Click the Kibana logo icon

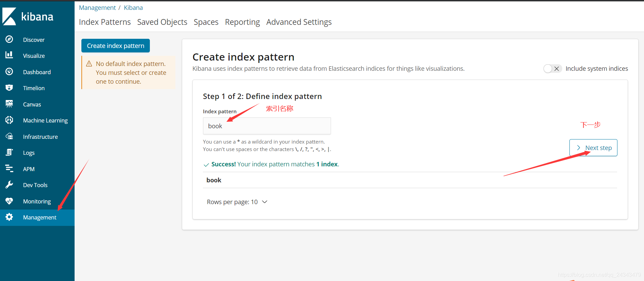pyautogui.click(x=9, y=16)
